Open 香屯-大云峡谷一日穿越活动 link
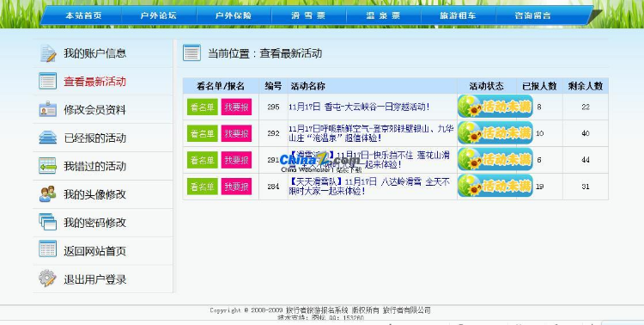The image size is (644, 325). point(360,107)
